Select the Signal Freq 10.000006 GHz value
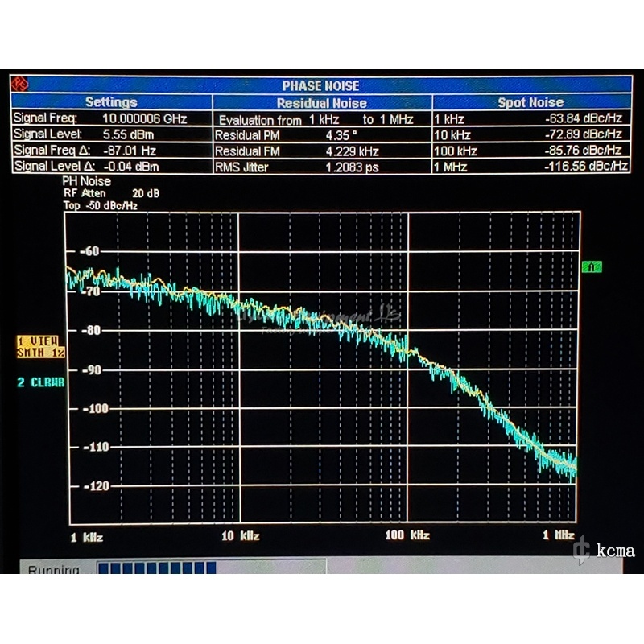 [x=145, y=118]
